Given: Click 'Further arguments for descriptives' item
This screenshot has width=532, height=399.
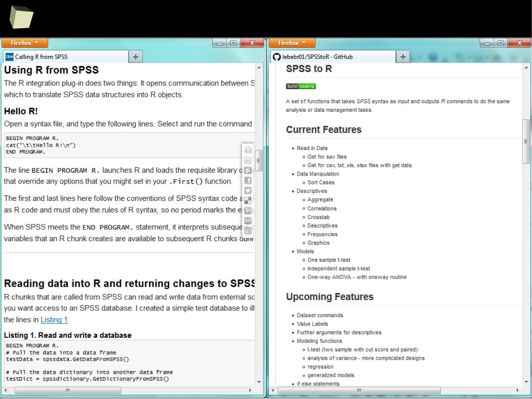Looking at the screenshot, I should (x=339, y=333).
